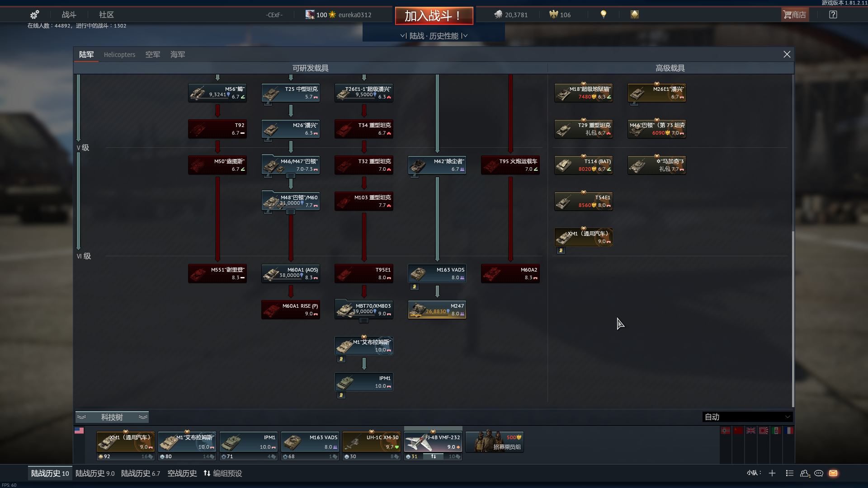Open the 自动 dropdown
The width and height of the screenshot is (868, 488).
click(747, 417)
